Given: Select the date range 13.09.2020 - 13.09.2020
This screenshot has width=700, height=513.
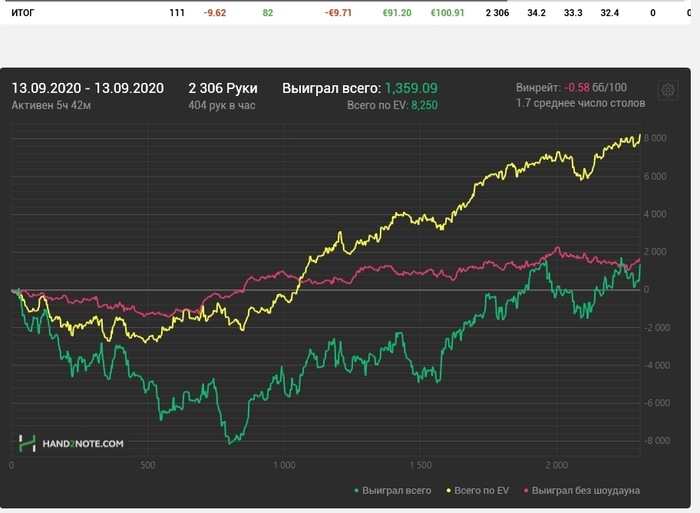Looking at the screenshot, I should click(88, 88).
